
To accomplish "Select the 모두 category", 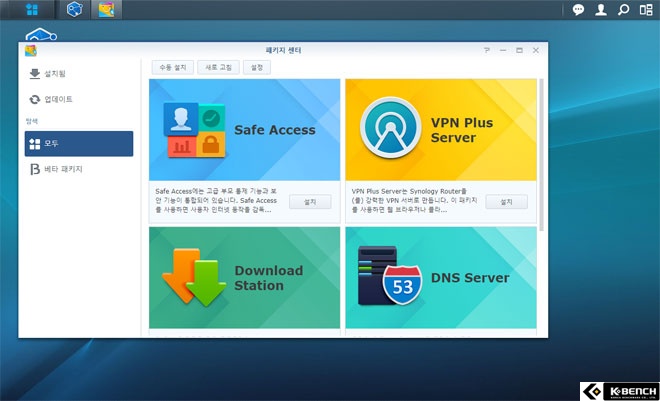I will click(x=79, y=143).
